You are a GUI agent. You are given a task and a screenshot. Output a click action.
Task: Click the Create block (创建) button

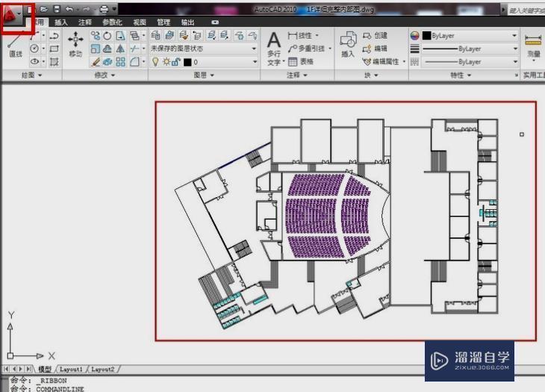pyautogui.click(x=375, y=35)
